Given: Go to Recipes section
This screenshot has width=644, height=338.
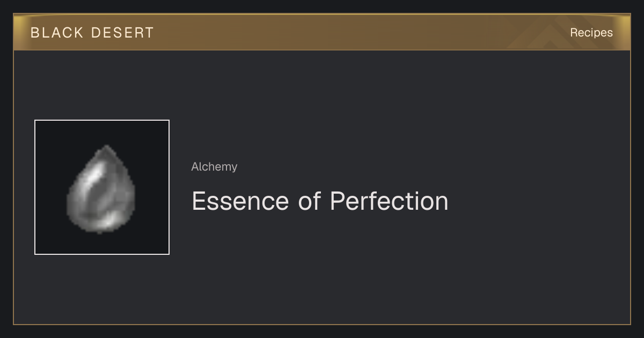Looking at the screenshot, I should 591,32.
